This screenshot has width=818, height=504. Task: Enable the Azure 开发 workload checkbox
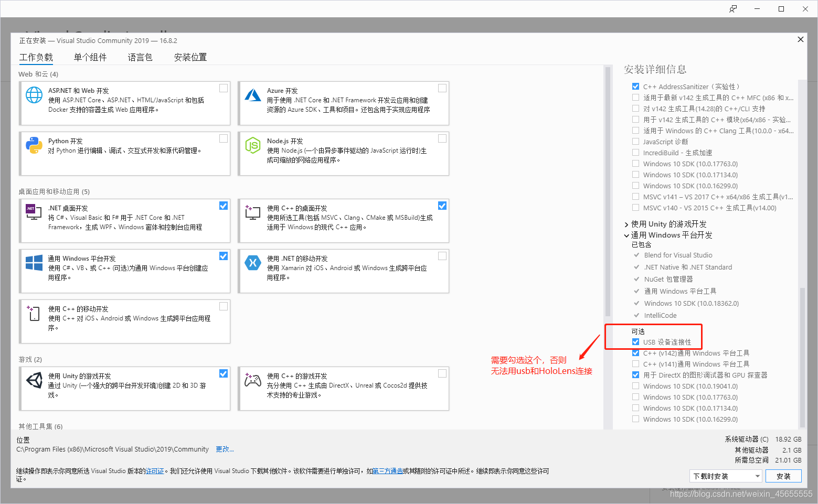click(442, 88)
